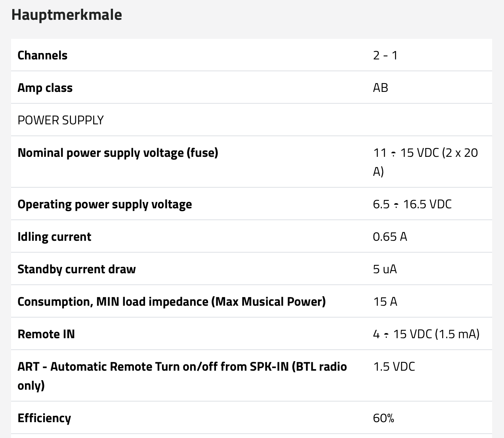Viewport: 504px width, 438px height.
Task: Click Standby current draw label
Action: coord(76,269)
